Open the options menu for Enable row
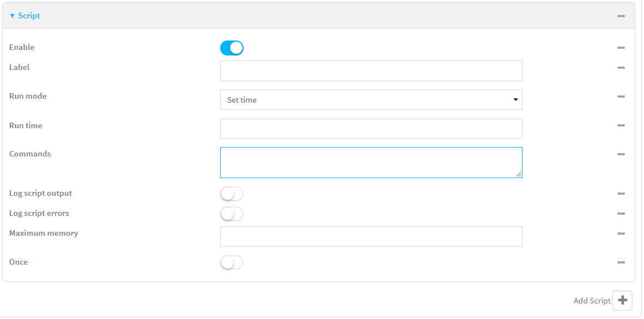Screen dimensions: 644x319 click(x=621, y=48)
